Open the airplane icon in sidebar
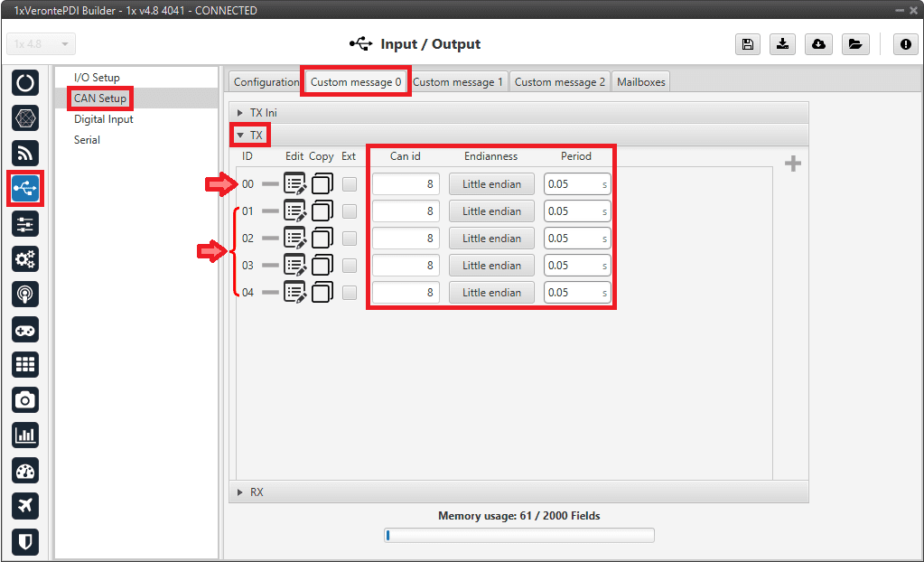Screen dimensions: 924x562 [x=25, y=506]
